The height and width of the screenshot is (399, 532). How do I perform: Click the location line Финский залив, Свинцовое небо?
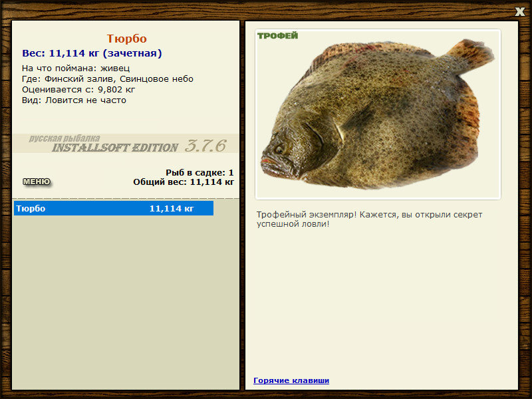108,79
